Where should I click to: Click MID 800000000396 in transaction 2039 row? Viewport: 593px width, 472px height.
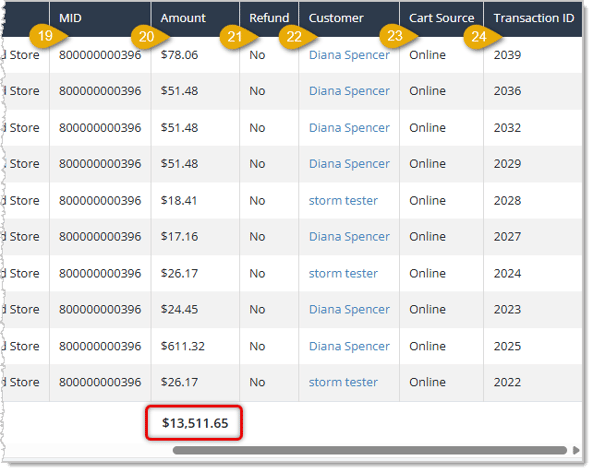point(100,55)
